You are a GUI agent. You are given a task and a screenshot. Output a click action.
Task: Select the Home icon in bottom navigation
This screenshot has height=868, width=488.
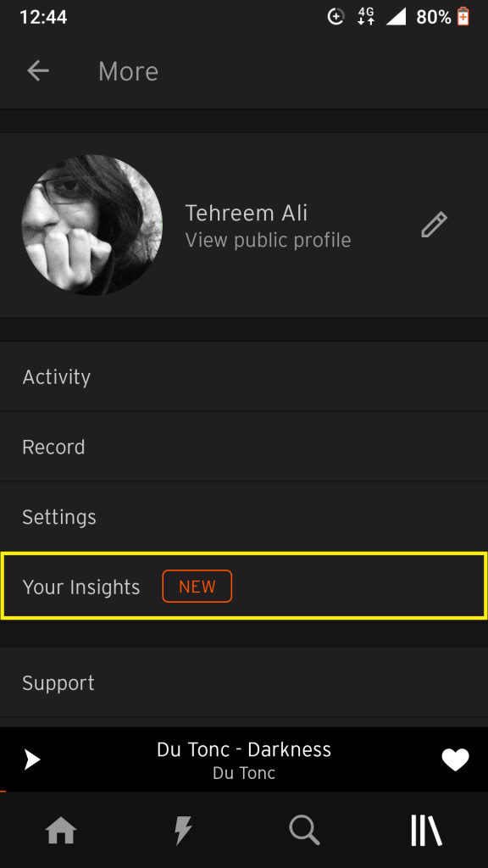click(x=61, y=832)
